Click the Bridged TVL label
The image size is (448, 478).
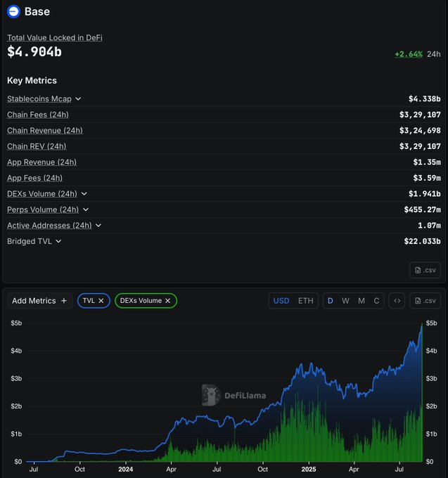tap(30, 241)
